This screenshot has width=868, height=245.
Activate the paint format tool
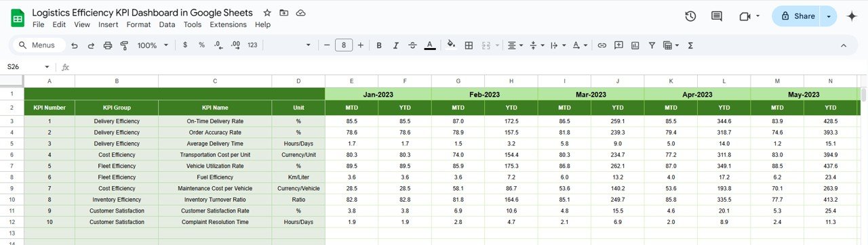tap(124, 45)
